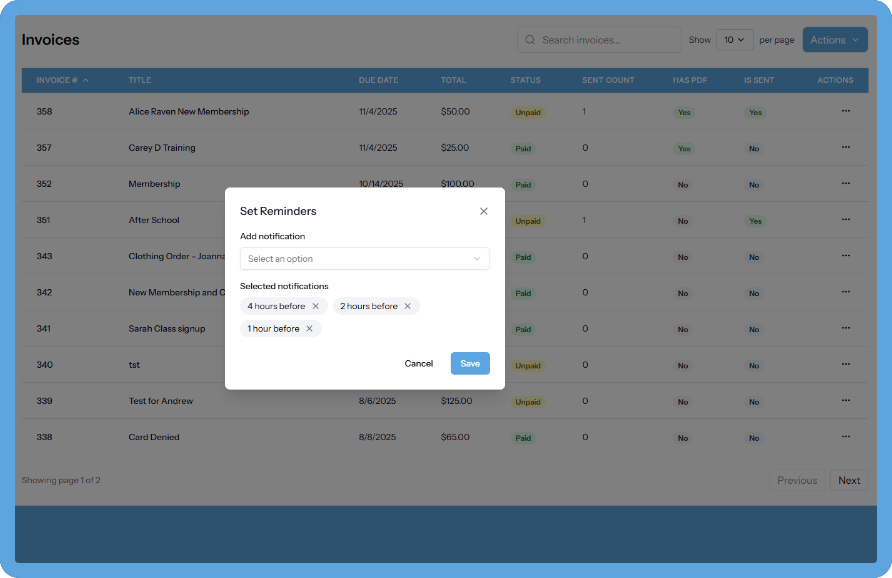Screen dimensions: 892x578
Task: Remove the "4 hours before" reminder chip
Action: click(316, 306)
